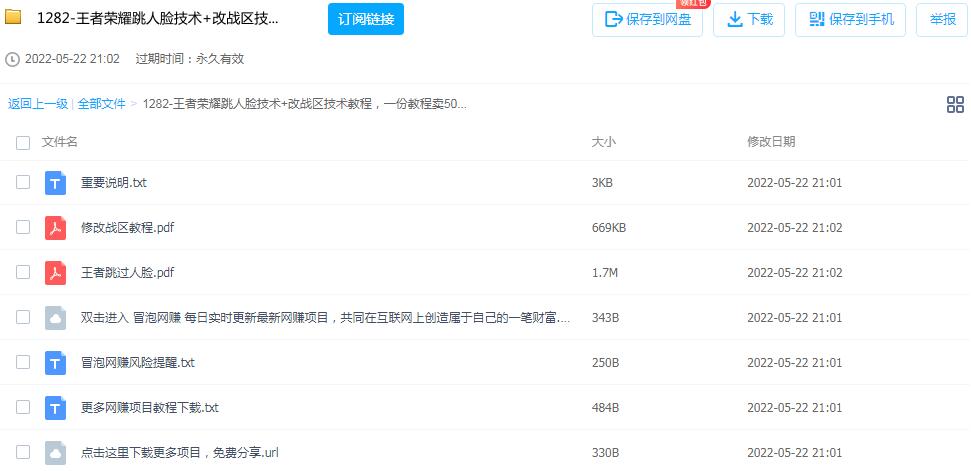Sort by the 大小 column header

(604, 142)
